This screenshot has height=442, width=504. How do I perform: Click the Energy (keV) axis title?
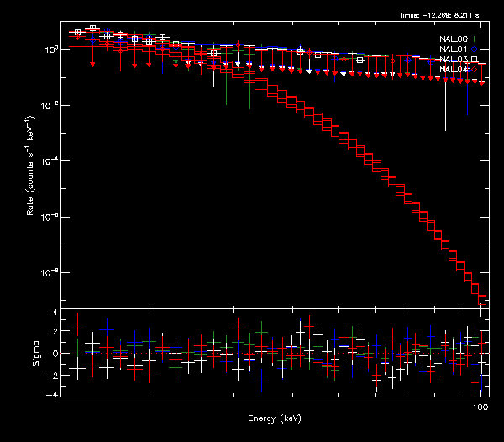click(x=274, y=418)
